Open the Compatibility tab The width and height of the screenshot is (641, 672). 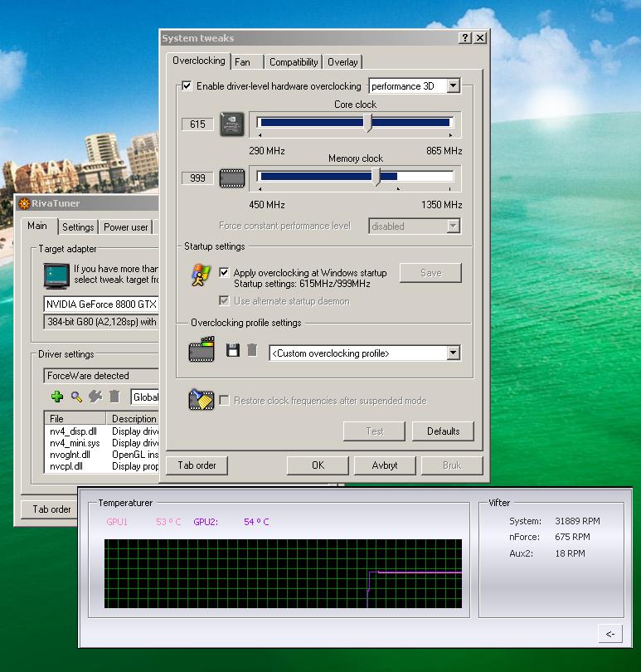pyautogui.click(x=294, y=62)
